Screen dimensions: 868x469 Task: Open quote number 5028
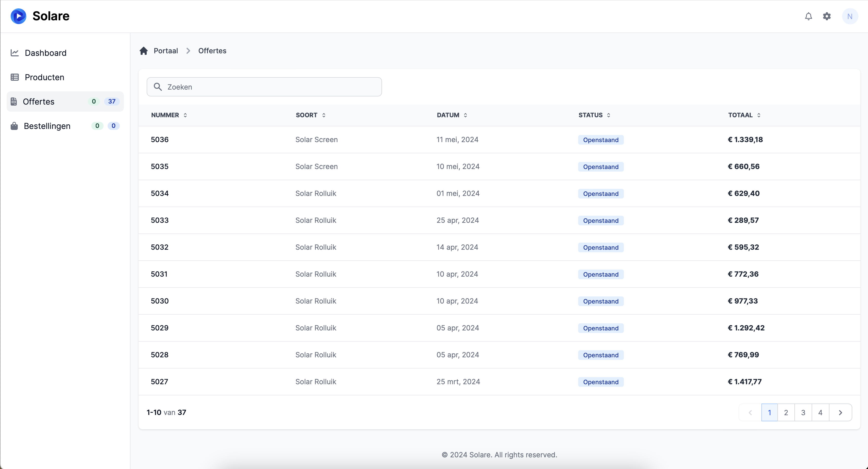tap(160, 355)
